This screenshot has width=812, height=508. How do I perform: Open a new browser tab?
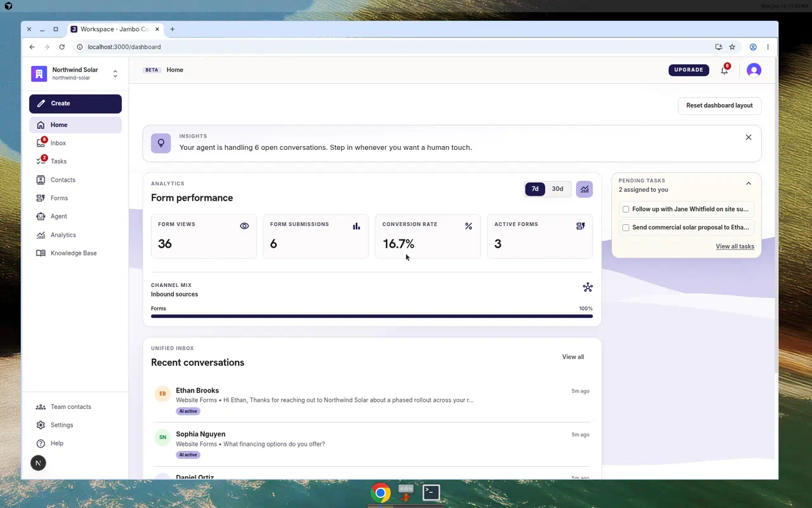point(172,29)
